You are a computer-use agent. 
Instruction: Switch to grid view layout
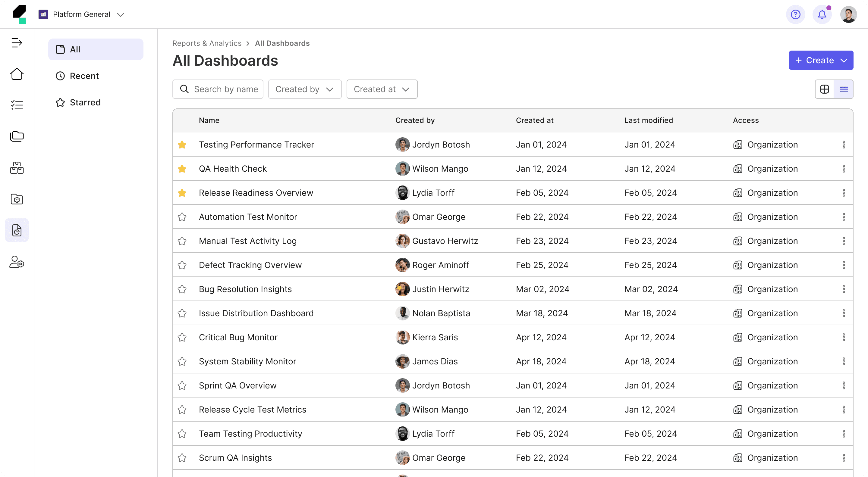click(824, 89)
